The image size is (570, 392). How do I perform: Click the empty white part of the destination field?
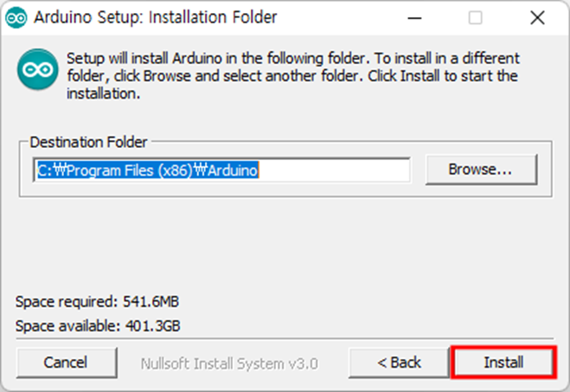pos(334,170)
